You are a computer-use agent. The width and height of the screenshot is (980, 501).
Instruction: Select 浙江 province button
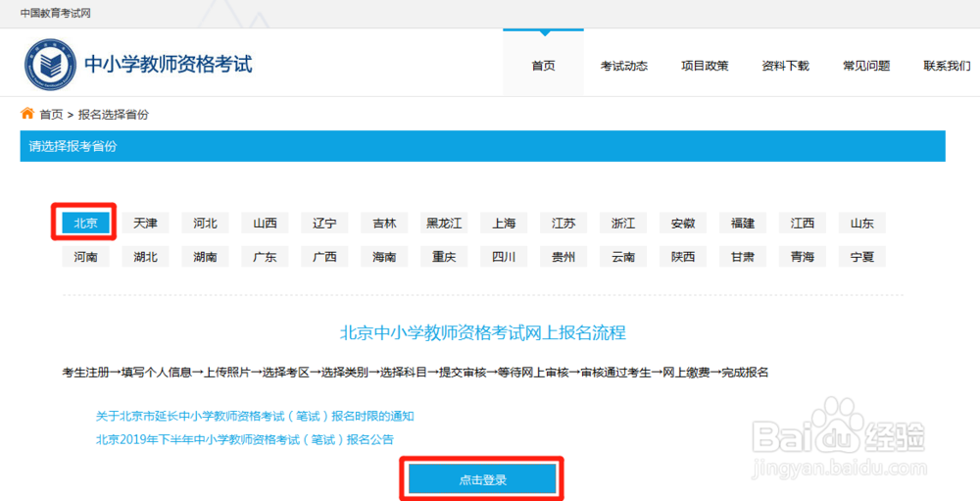pos(623,223)
